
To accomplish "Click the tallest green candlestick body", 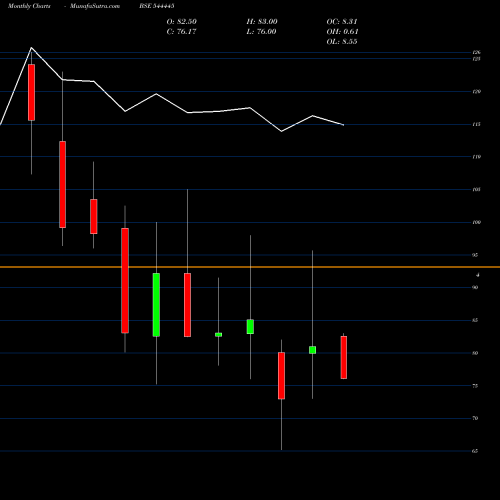I will coord(156,305).
